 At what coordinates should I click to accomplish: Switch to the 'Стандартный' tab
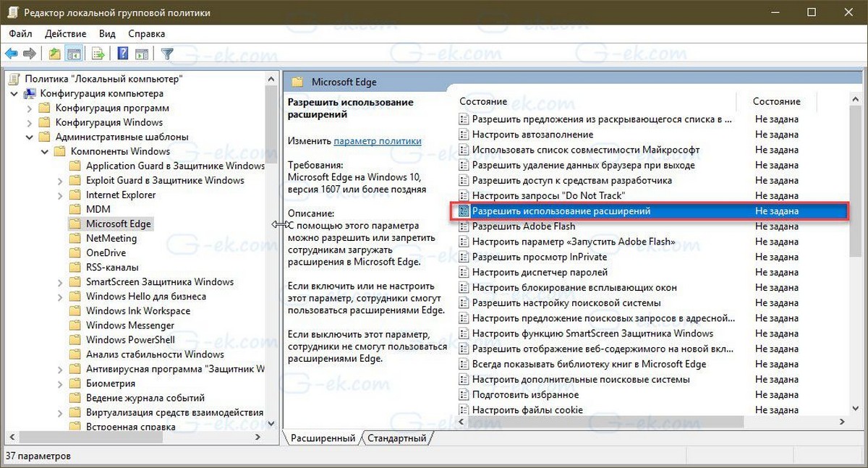pos(397,438)
